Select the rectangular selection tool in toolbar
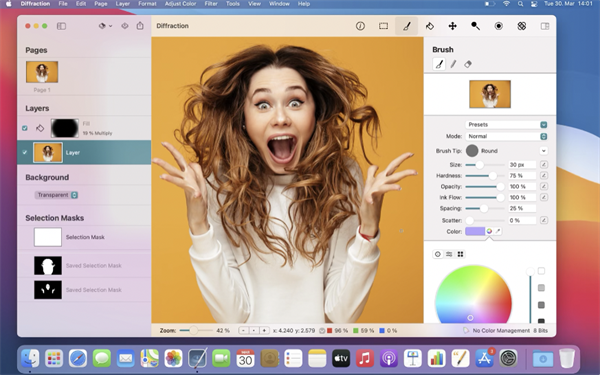 click(383, 26)
